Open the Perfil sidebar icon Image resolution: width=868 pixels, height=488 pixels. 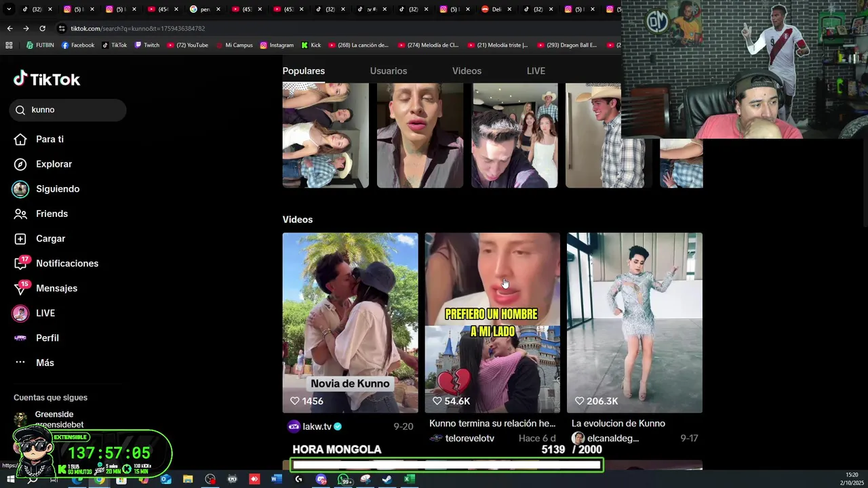20,338
